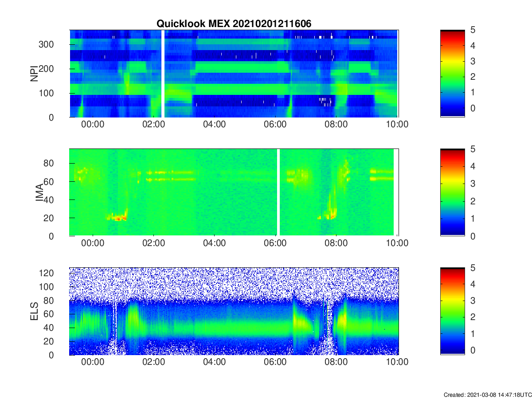
Task: Click the 3 label on NPI color bar
Action: tap(473, 61)
